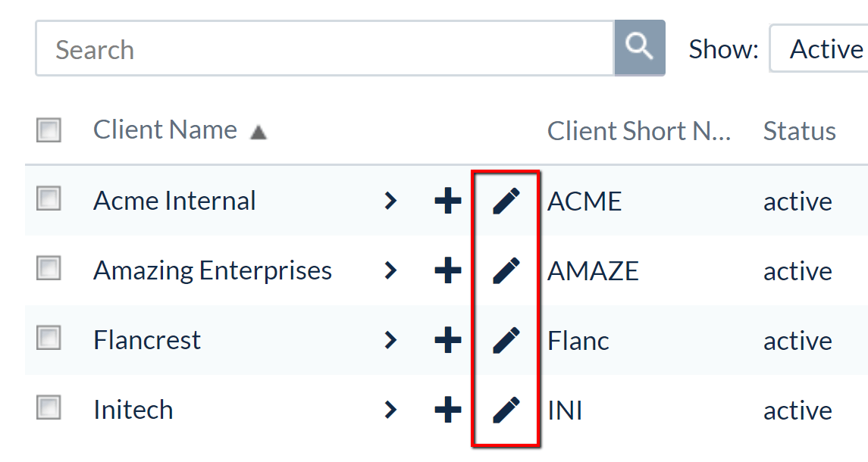Open the Flancrest client record
Viewport: 868px width, 462px height.
(x=146, y=340)
